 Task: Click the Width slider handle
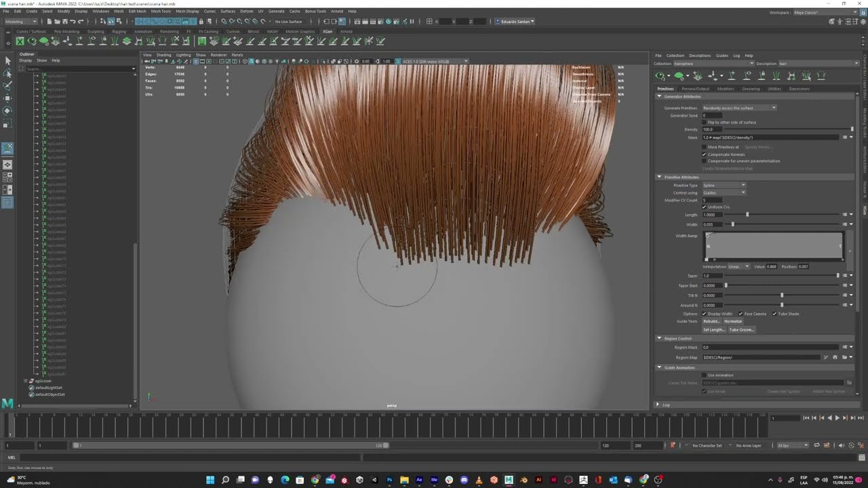point(732,224)
